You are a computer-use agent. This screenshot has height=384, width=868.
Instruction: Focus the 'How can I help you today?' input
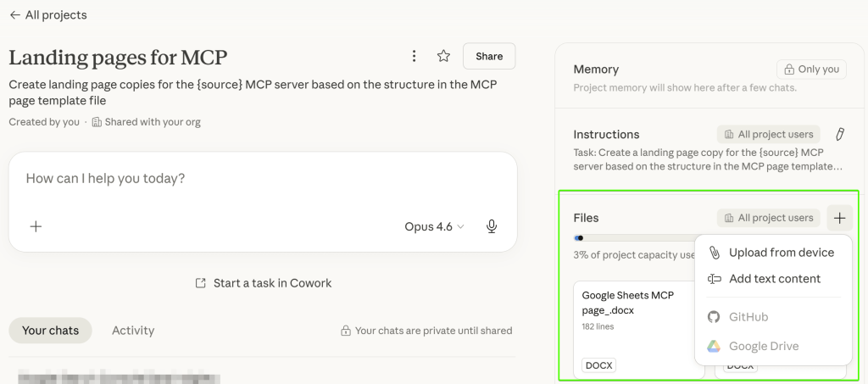pos(263,179)
